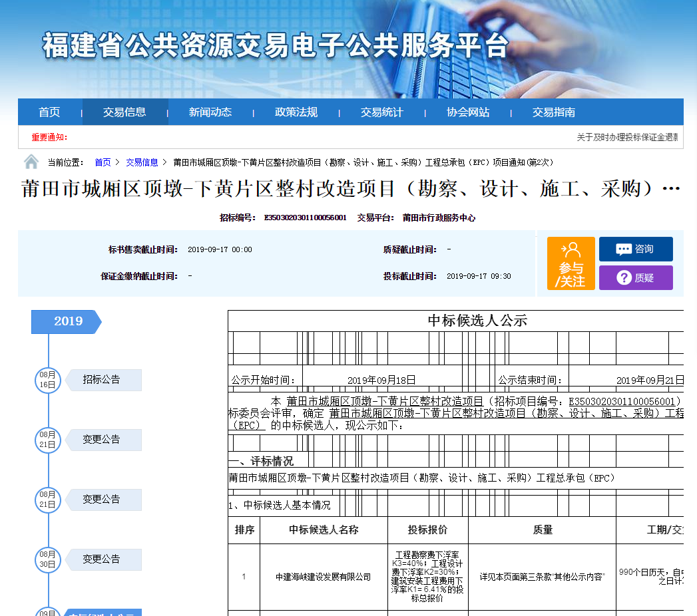
Task: Go to 首页 in the navigation bar
Action: (49, 112)
